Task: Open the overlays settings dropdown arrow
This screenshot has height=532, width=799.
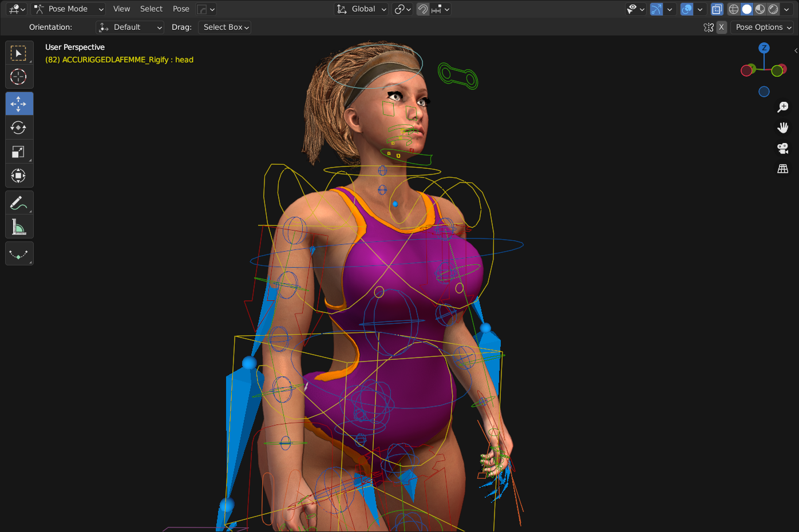Action: (x=700, y=9)
